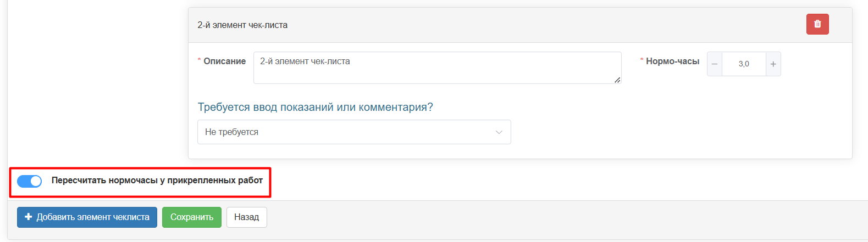Click the Требуется ввод показаний или комментария heading
868x242 pixels.
point(315,107)
